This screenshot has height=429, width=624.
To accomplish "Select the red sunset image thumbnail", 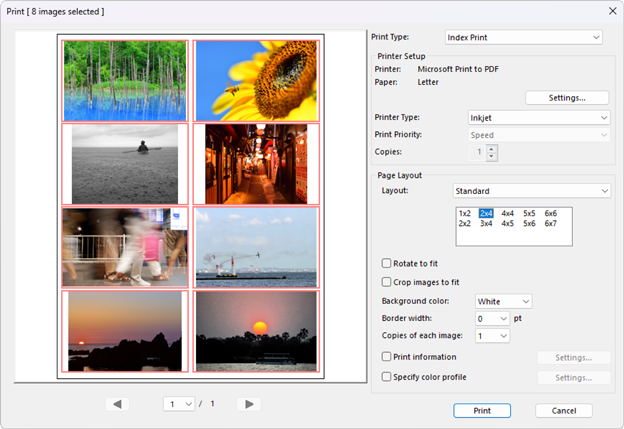I will 256,331.
